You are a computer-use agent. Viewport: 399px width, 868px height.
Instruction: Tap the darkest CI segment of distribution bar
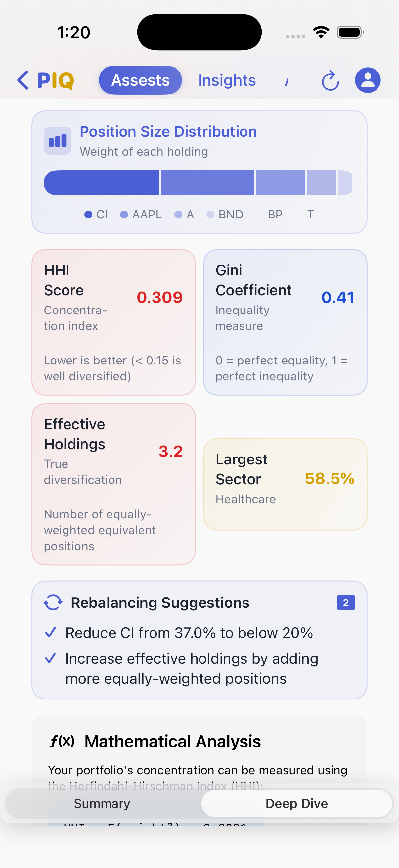(101, 183)
